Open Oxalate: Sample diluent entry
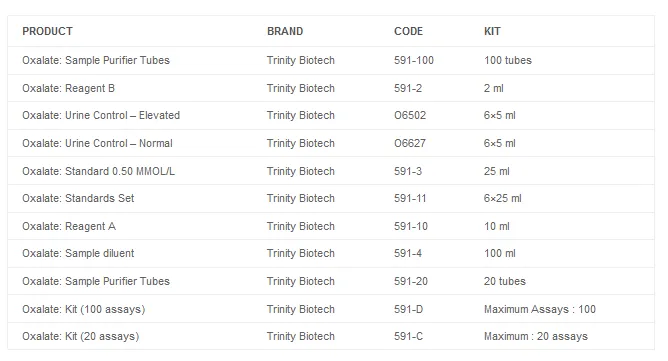 (78, 253)
